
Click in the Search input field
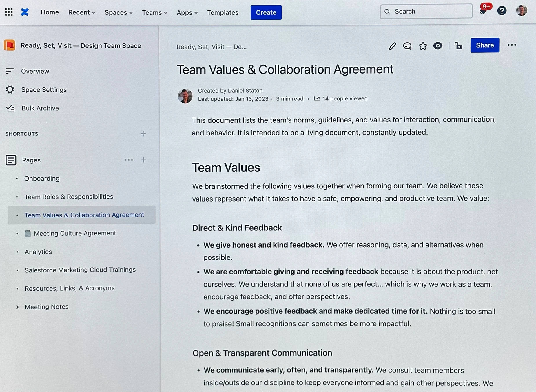(426, 11)
